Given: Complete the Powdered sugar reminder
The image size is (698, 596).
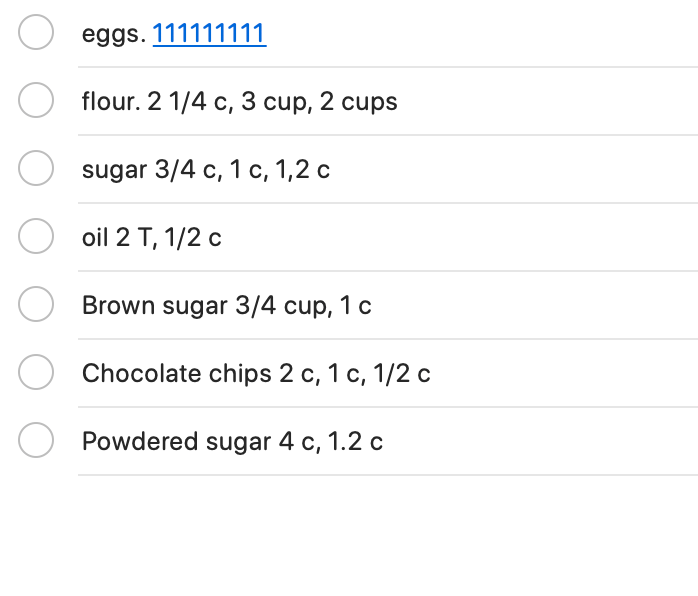Looking at the screenshot, I should pos(36,442).
